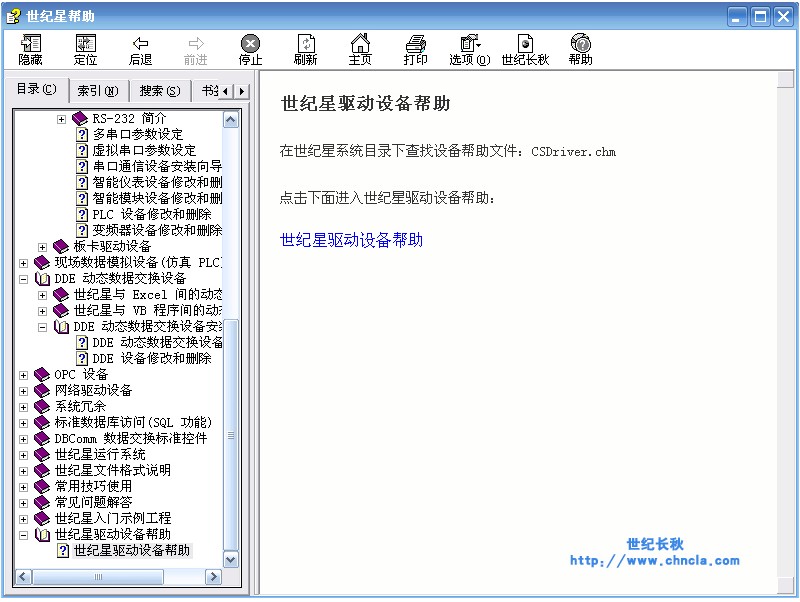Screen dimensions: 800x602
Task: Open http://www.chncla.com link
Action: [x=655, y=561]
